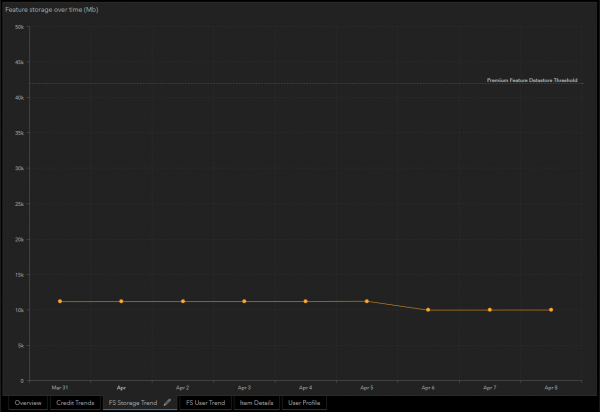This screenshot has width=600, height=412.
Task: Click the Apr 2 x-axis label
Action: [x=183, y=388]
